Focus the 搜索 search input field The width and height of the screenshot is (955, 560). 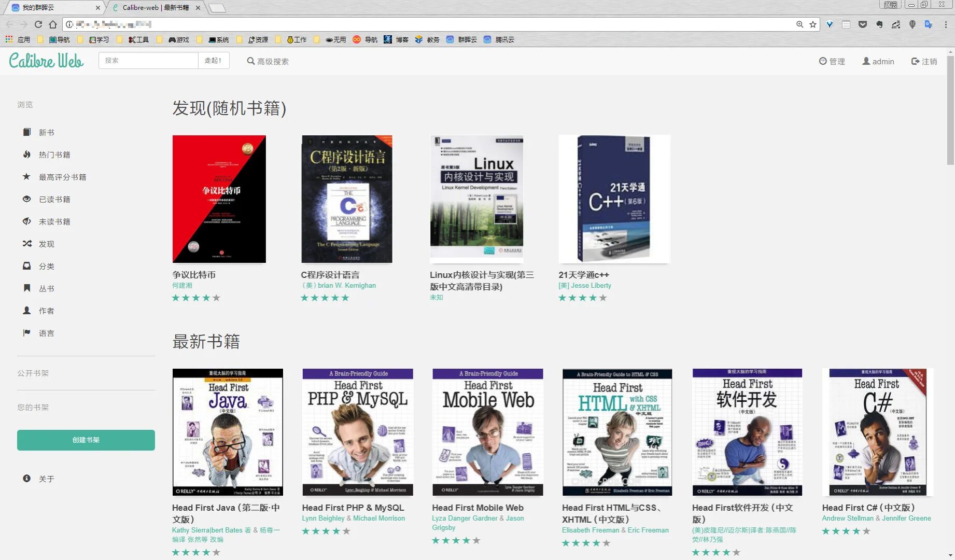148,61
